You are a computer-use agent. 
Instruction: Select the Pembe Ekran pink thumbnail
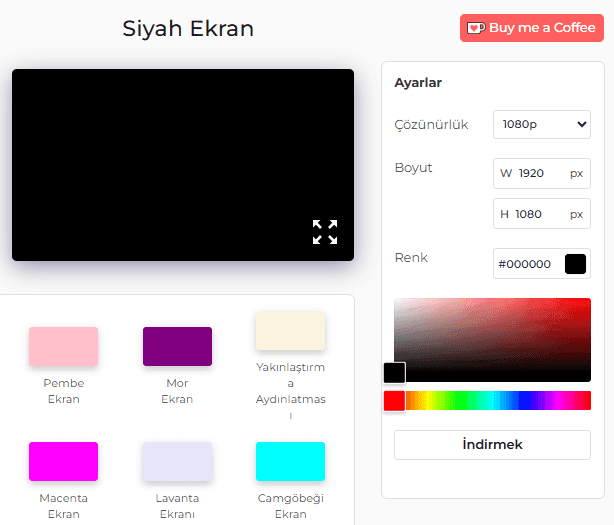pos(63,346)
